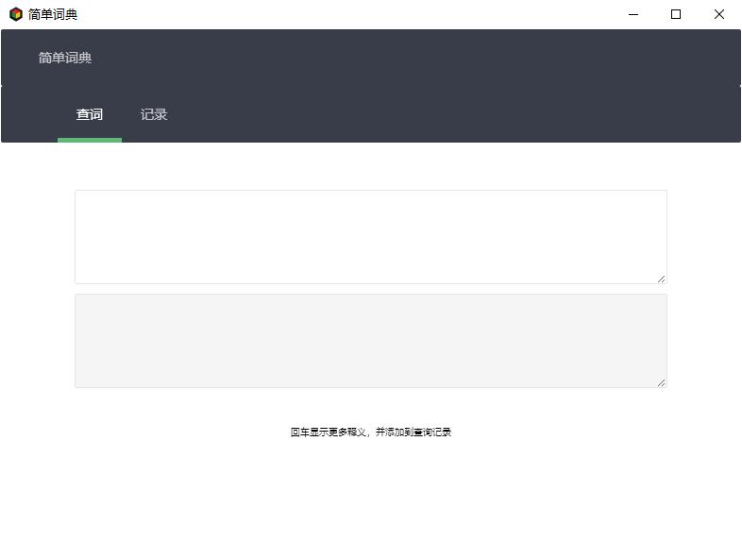Click resize handle of the input text area
This screenshot has height=560, width=742.
pyautogui.click(x=662, y=279)
